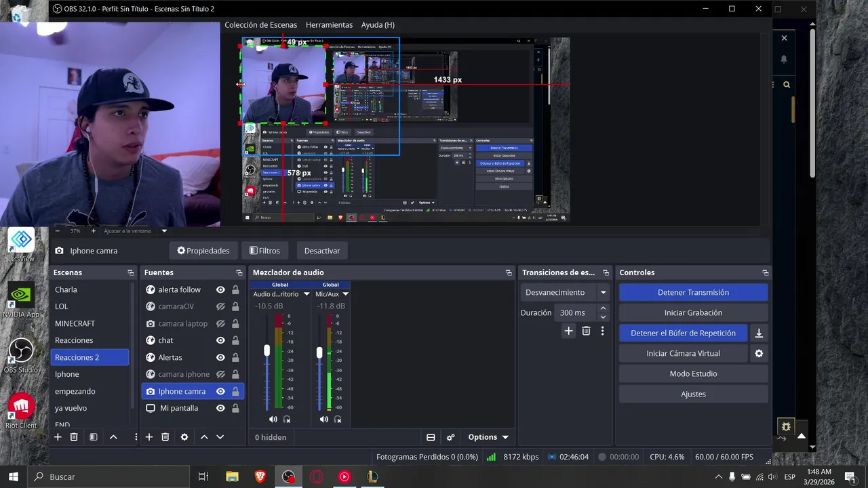Image resolution: width=868 pixels, height=488 pixels.
Task: Move selected source up in Fuentes
Action: [204, 437]
